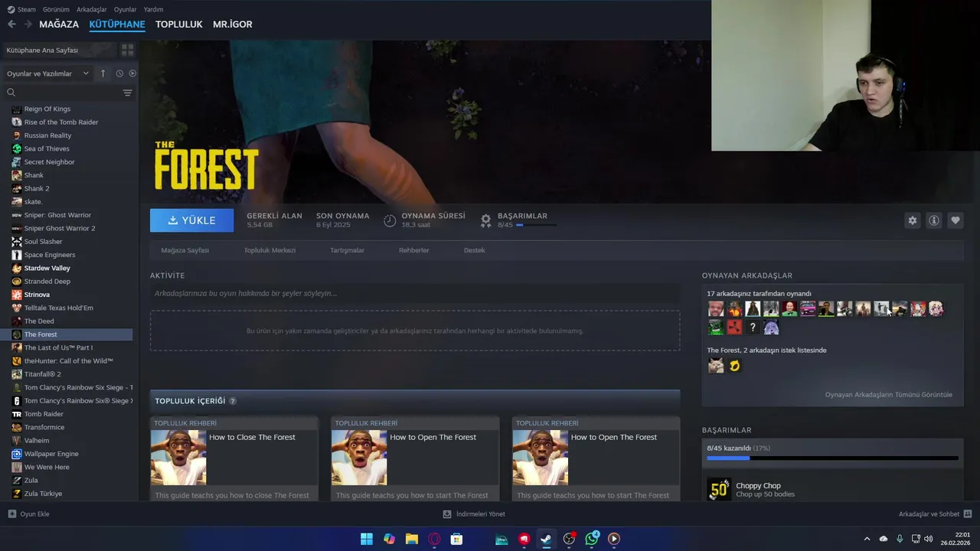Viewport: 980px width, 551px height.
Task: Select Secret Neighbor in library
Action: point(49,162)
